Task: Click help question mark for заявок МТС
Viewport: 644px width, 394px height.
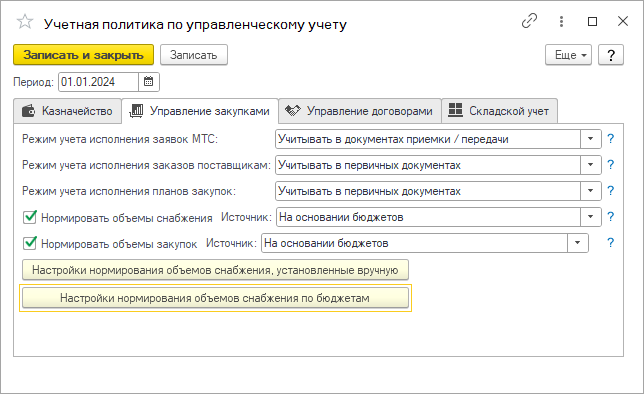Action: click(611, 139)
